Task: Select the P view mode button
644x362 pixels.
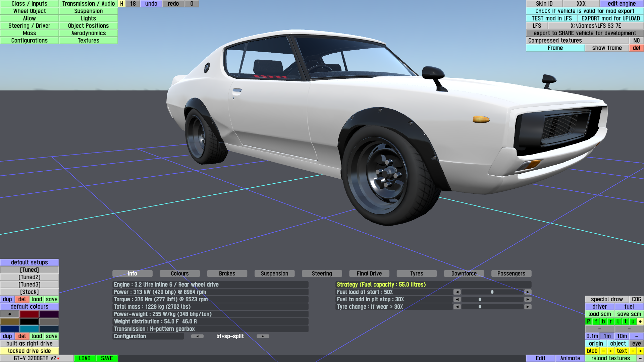Action: pos(588,321)
